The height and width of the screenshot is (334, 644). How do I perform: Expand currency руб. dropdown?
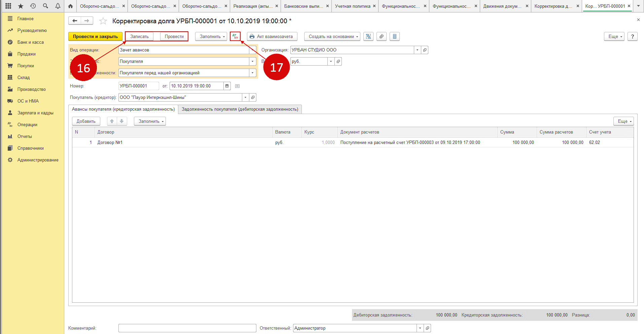click(x=331, y=62)
